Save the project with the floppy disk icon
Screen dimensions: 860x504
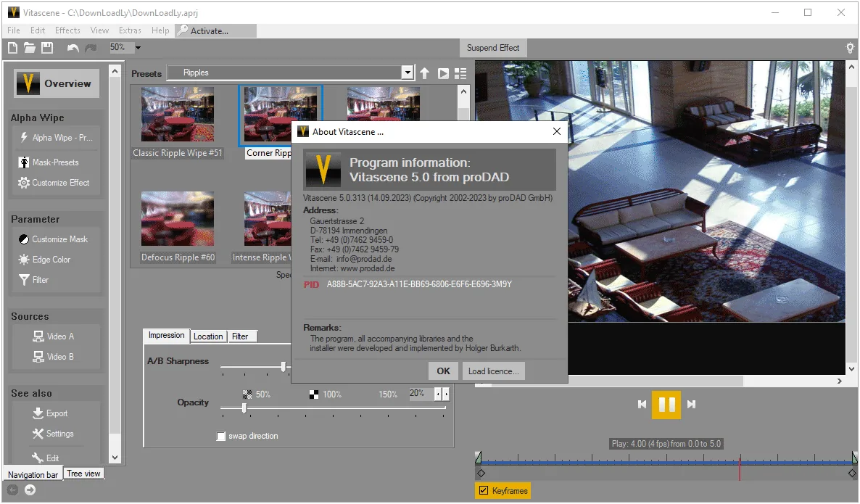(x=47, y=48)
